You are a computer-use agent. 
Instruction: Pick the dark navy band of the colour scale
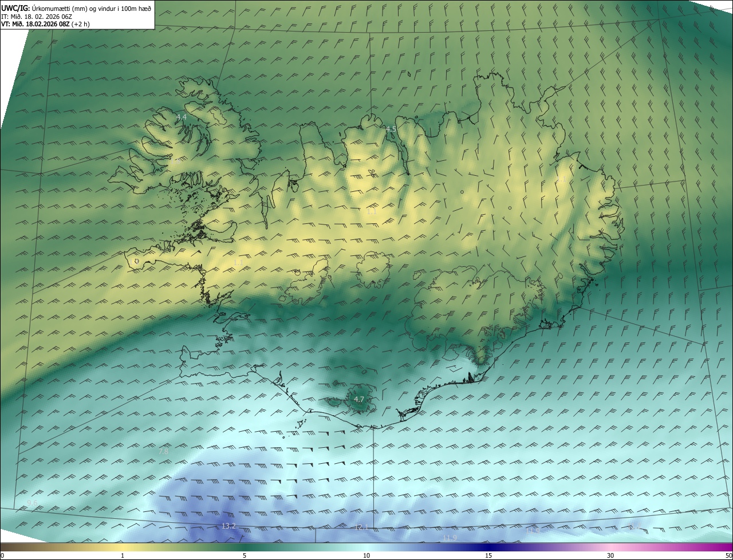488,547
